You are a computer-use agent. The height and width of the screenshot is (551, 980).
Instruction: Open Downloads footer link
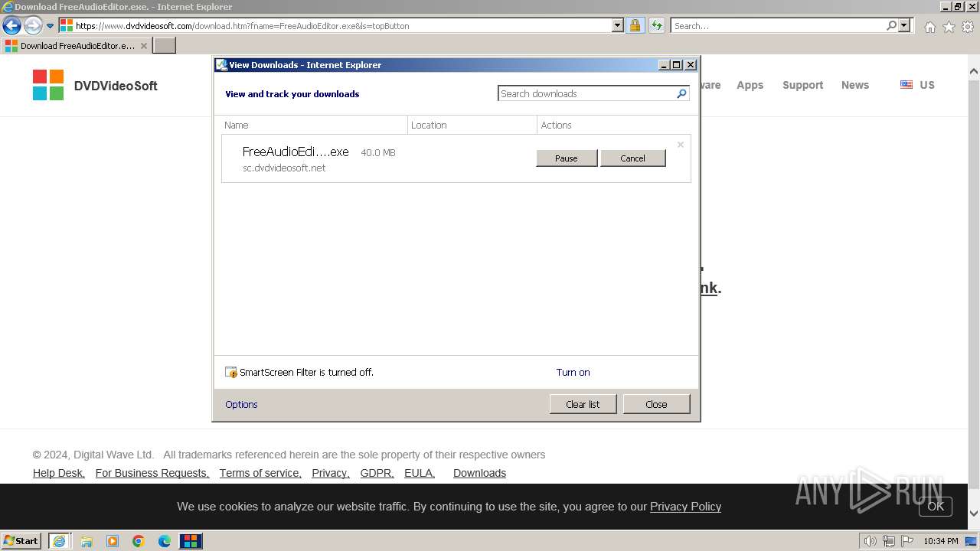click(479, 473)
